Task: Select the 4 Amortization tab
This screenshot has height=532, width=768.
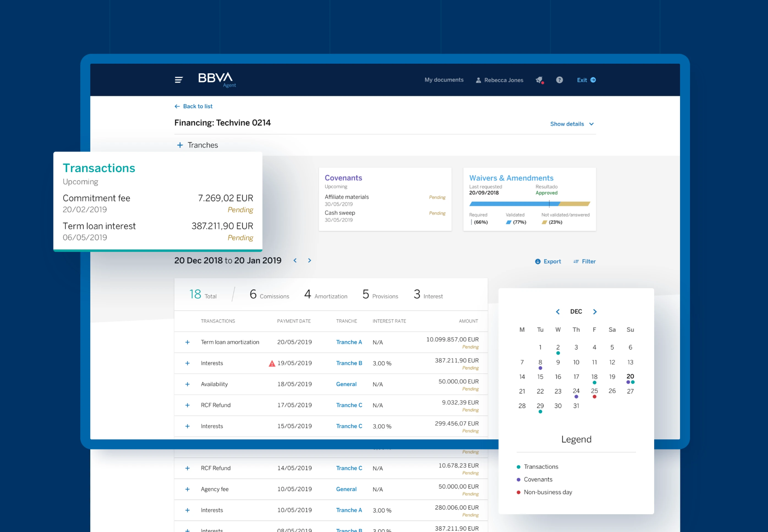Action: click(x=326, y=294)
